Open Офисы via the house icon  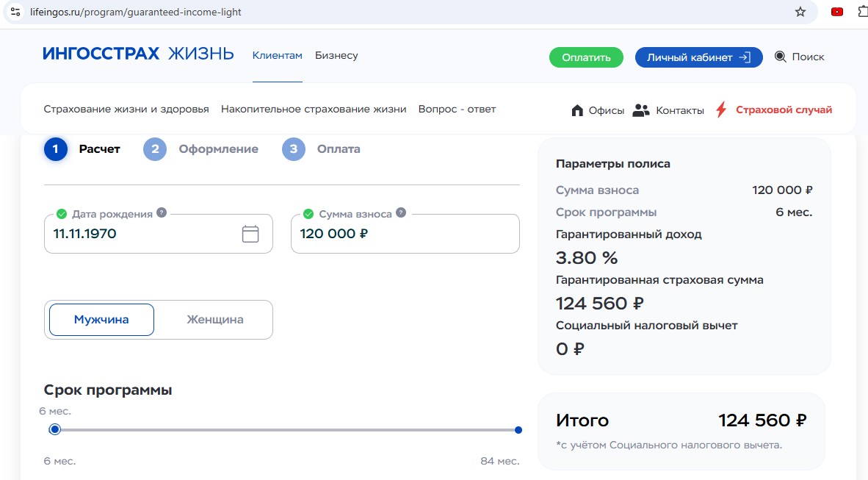tap(577, 110)
